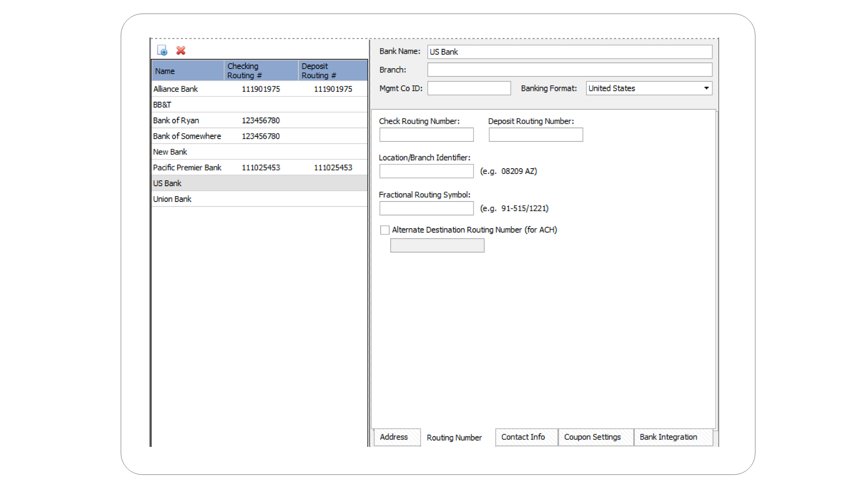The width and height of the screenshot is (868, 488).
Task: Focus the Mgmt Co ID field
Action: pos(469,89)
